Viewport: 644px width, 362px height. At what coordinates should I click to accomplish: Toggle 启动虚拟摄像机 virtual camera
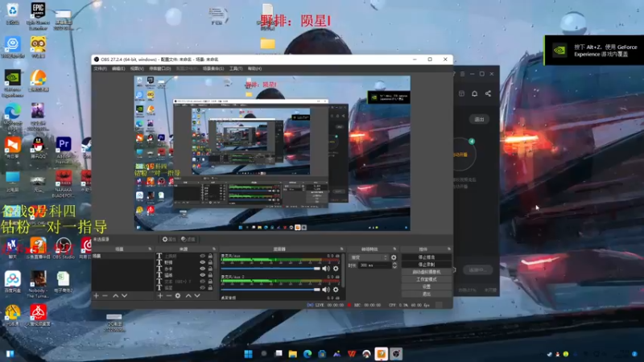[x=427, y=272]
